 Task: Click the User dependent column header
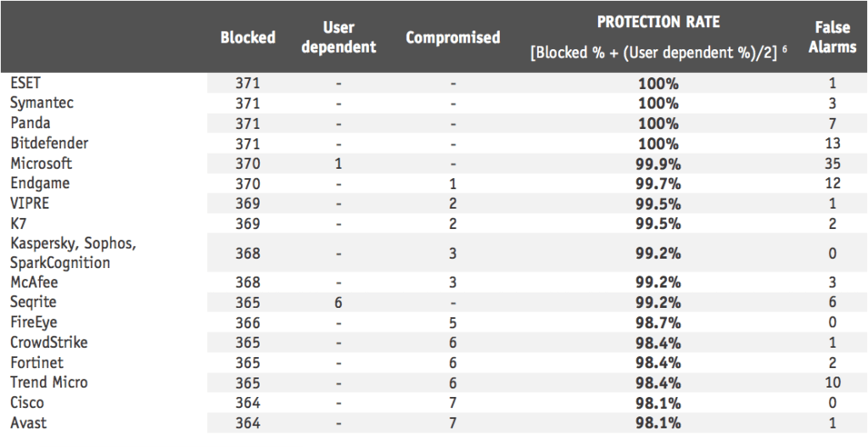click(x=339, y=37)
